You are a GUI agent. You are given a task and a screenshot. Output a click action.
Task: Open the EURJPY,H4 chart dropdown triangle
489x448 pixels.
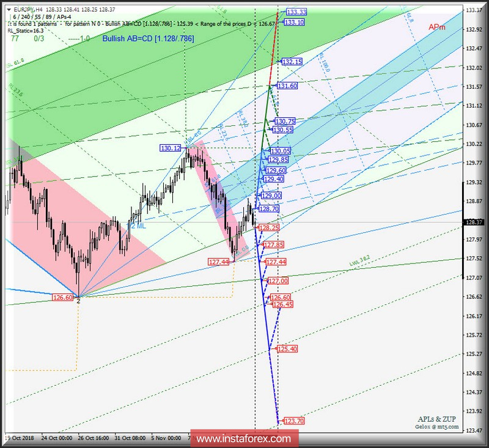point(9,10)
